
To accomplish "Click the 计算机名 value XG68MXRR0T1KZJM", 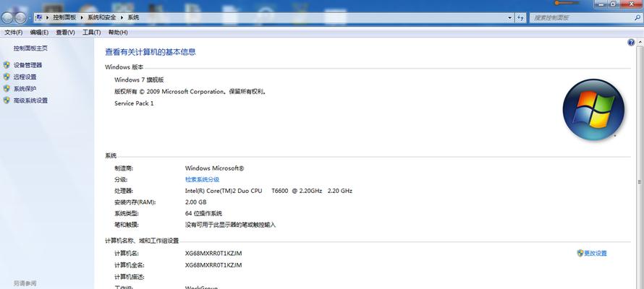I will (x=213, y=254).
